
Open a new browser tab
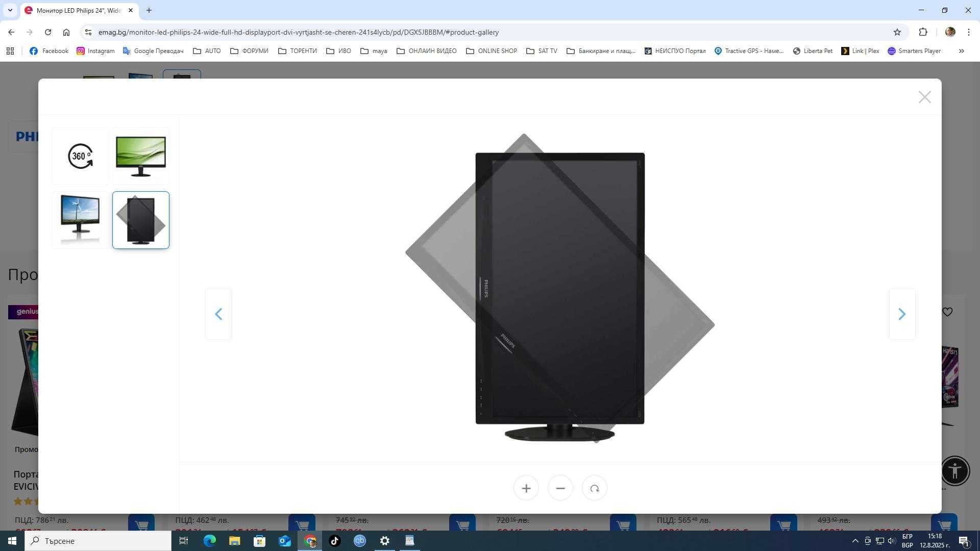pyautogui.click(x=149, y=10)
